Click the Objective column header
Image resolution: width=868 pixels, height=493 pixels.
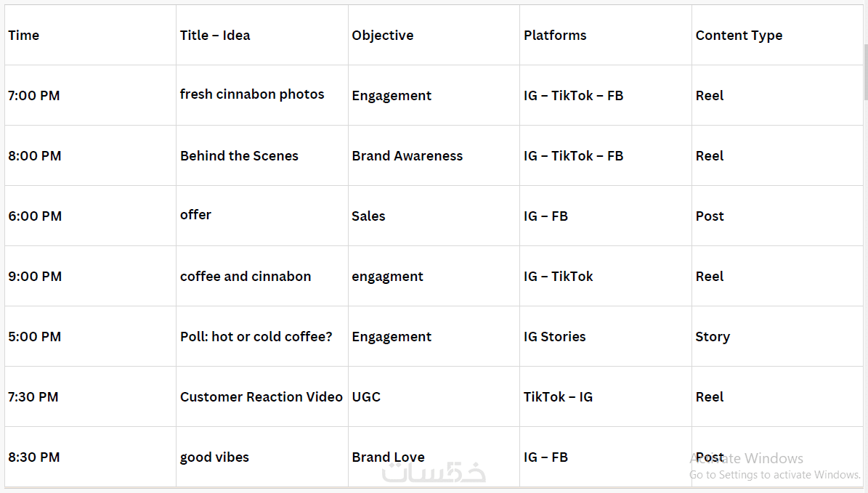pos(383,36)
